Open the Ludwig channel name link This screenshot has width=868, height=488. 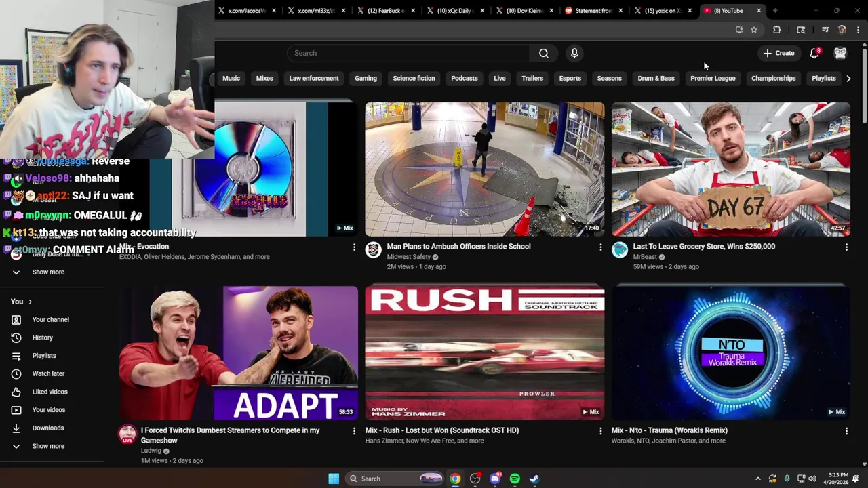pyautogui.click(x=151, y=451)
